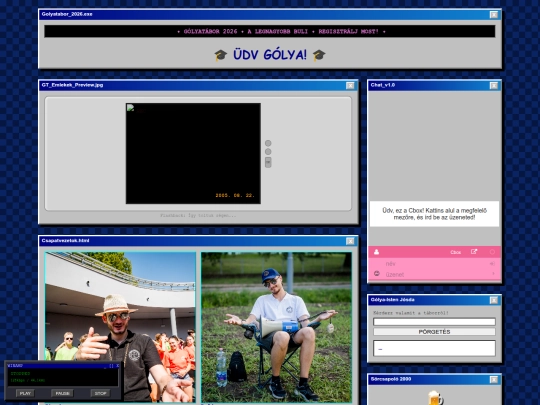This screenshot has height=405, width=540.
Task: Close the Golyatabor_2026.exe window
Action: 494,14
